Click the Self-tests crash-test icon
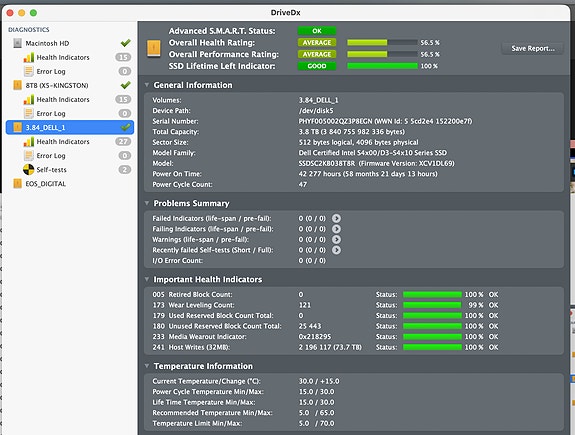The height and width of the screenshot is (435, 575). (x=29, y=169)
